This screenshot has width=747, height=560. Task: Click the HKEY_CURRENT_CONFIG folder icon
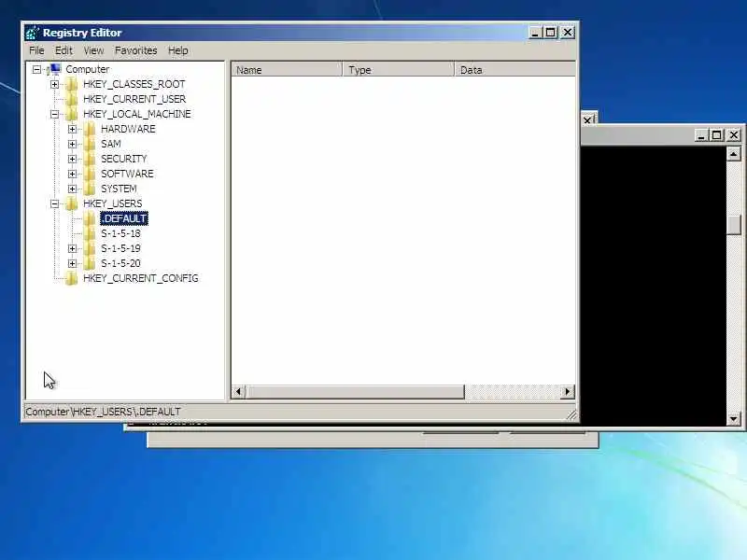[72, 278]
